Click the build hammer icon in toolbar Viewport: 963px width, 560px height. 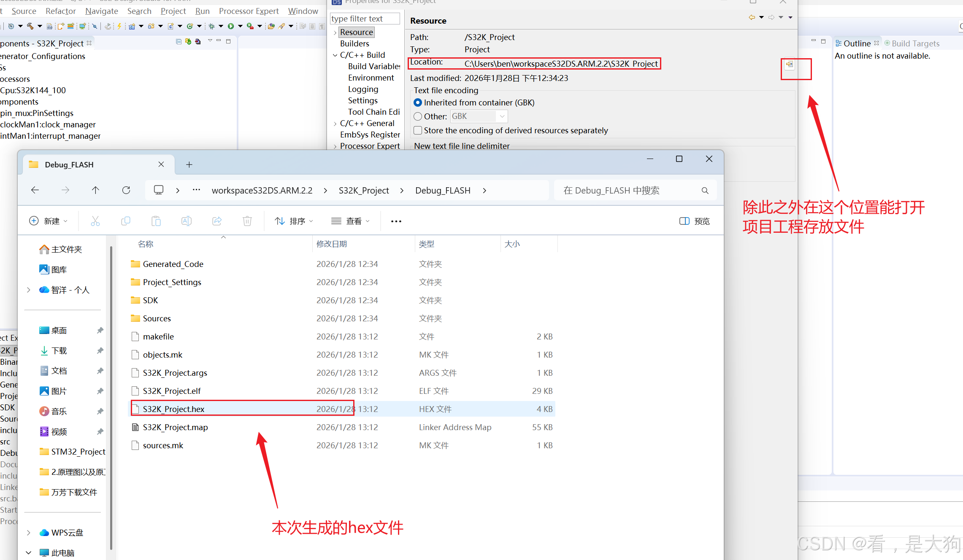coord(30,26)
